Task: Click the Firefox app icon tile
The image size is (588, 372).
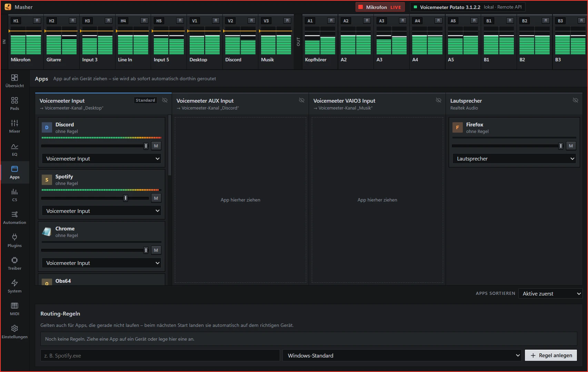Action: (458, 127)
